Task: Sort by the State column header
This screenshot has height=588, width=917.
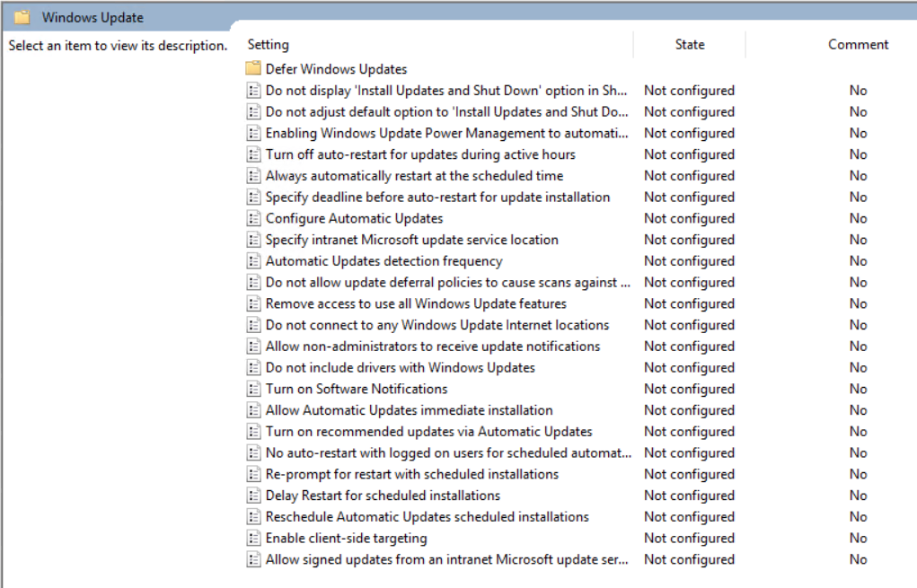Action: click(690, 44)
